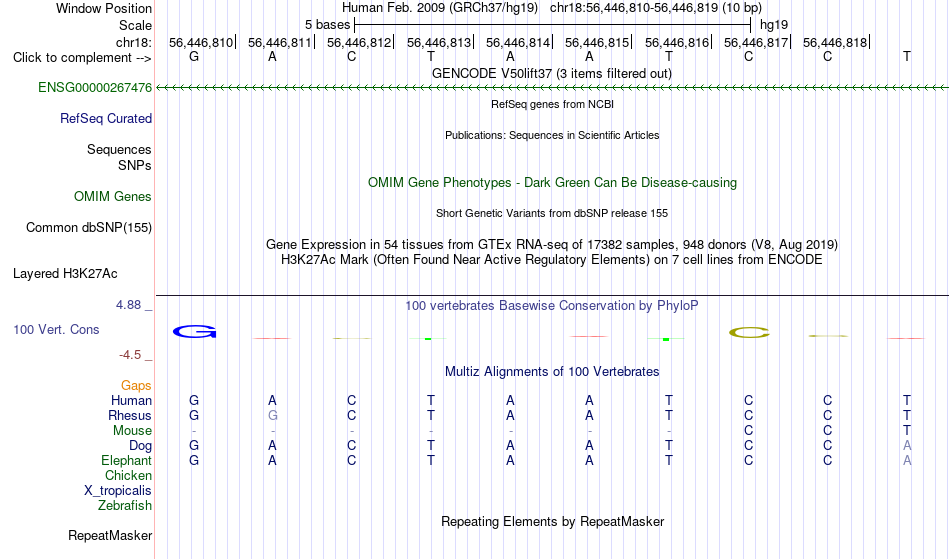The image size is (950, 559).
Task: Open Common dbSNP(155) track label
Action: click(88, 228)
